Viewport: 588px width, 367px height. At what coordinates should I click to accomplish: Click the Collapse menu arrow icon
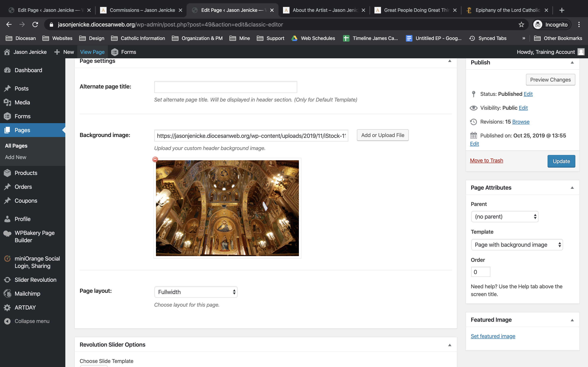(x=7, y=321)
